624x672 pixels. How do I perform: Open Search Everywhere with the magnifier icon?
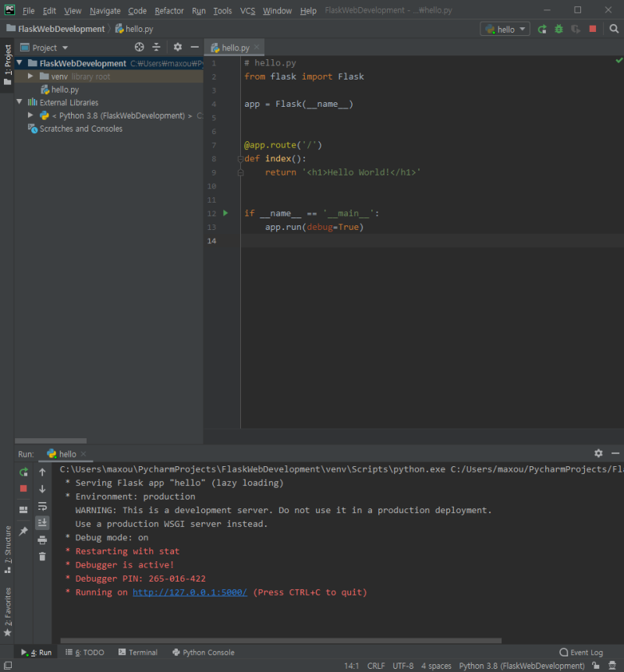(614, 28)
